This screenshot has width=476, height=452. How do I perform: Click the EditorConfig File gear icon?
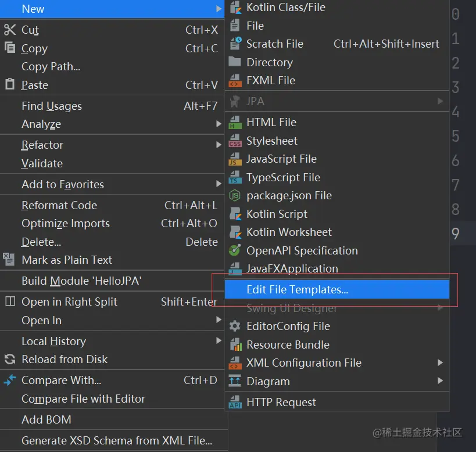[x=235, y=327]
